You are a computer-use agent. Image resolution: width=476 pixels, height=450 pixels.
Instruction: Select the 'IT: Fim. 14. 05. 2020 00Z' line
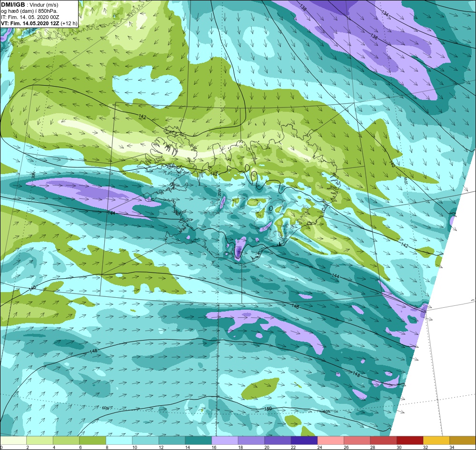pos(30,17)
